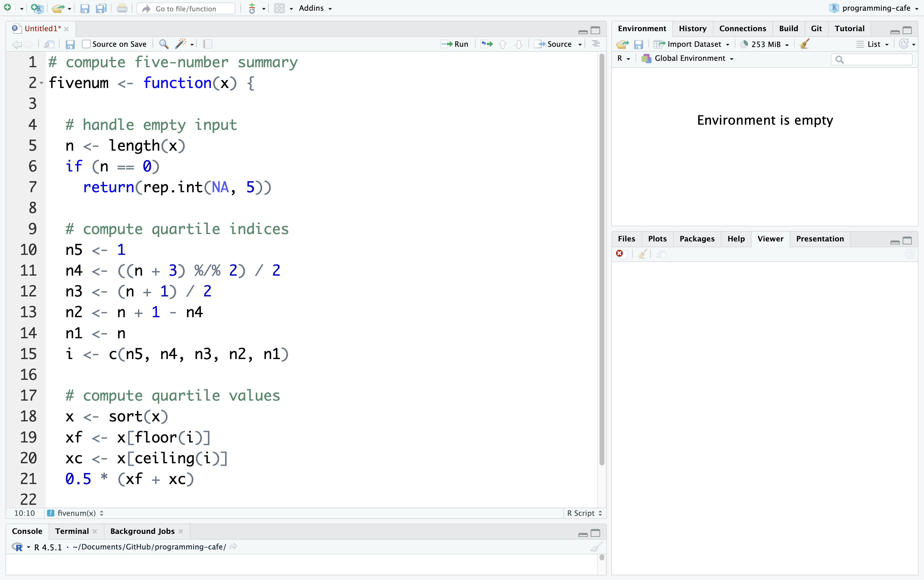Click the find/replace magnifier icon
The height and width of the screenshot is (580, 924).
164,44
